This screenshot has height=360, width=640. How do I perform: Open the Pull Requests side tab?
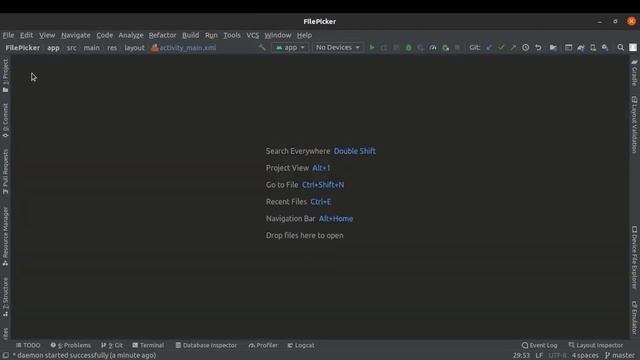point(5,171)
